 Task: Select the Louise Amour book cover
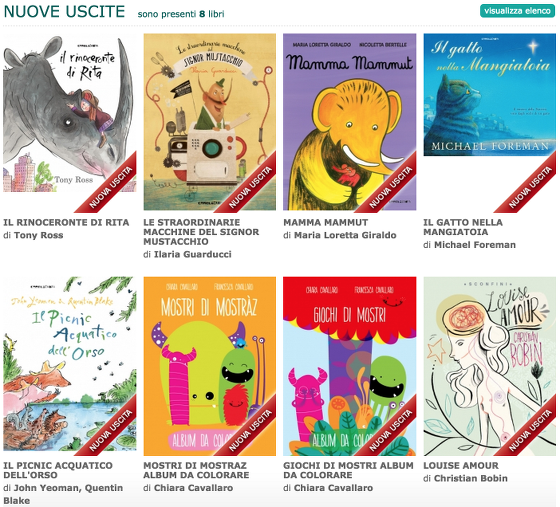tap(490, 366)
